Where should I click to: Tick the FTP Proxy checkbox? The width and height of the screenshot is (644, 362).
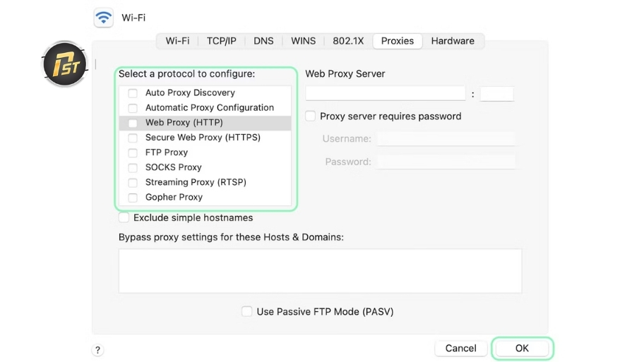pos(133,152)
